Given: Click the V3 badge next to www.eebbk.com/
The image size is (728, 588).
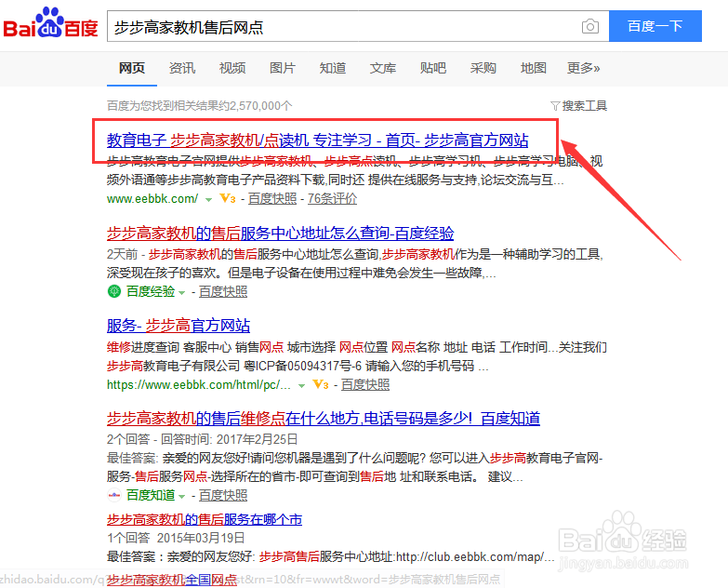Looking at the screenshot, I should 228,199.
